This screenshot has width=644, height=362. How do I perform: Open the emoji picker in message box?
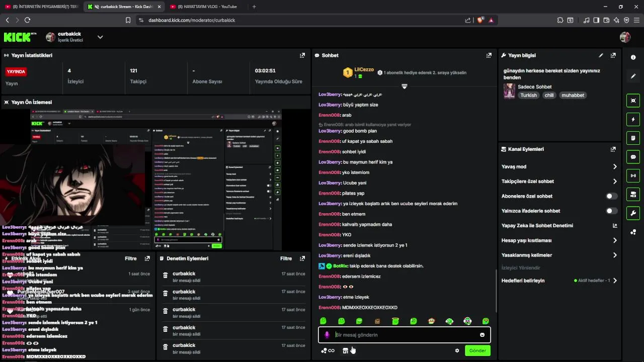[482, 335]
